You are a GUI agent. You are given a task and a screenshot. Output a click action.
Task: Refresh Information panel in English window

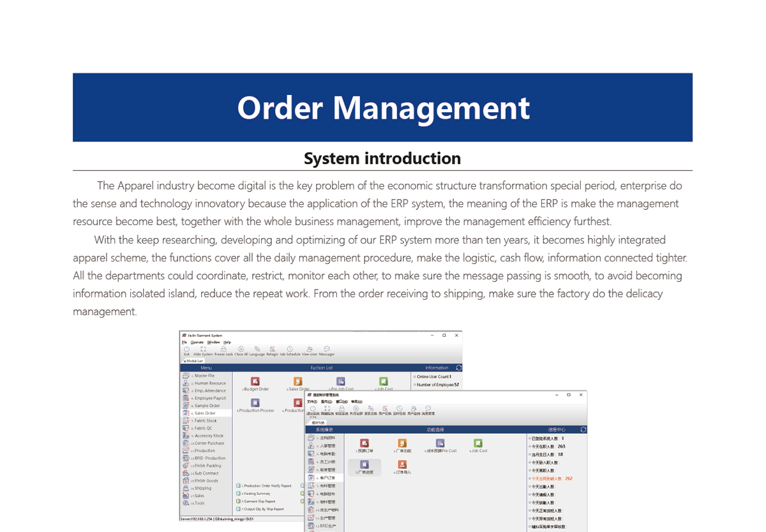tap(458, 368)
